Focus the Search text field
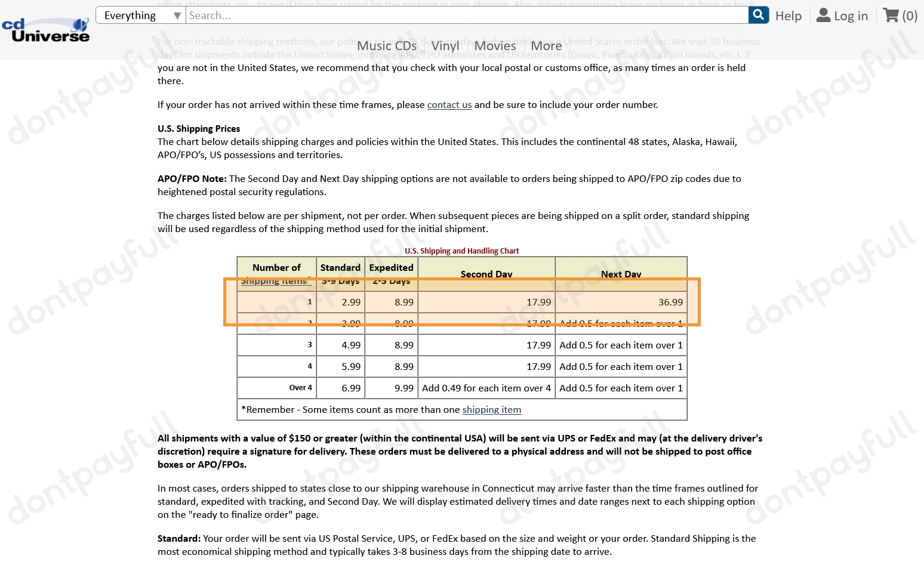 click(x=467, y=16)
